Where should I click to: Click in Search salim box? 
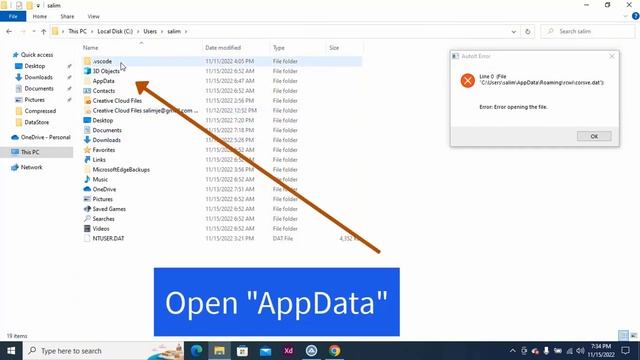click(x=588, y=31)
